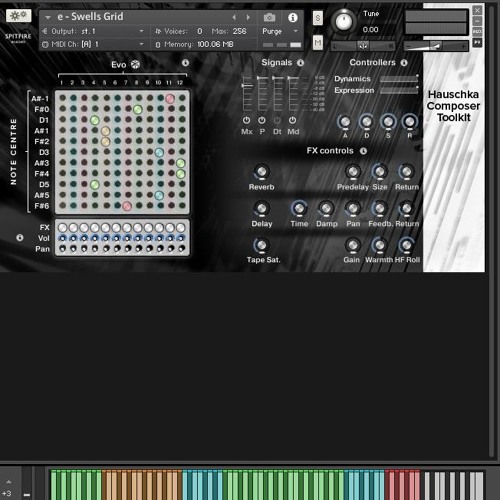
Task: Click the Tune value 0.00 field
Action: click(x=370, y=30)
